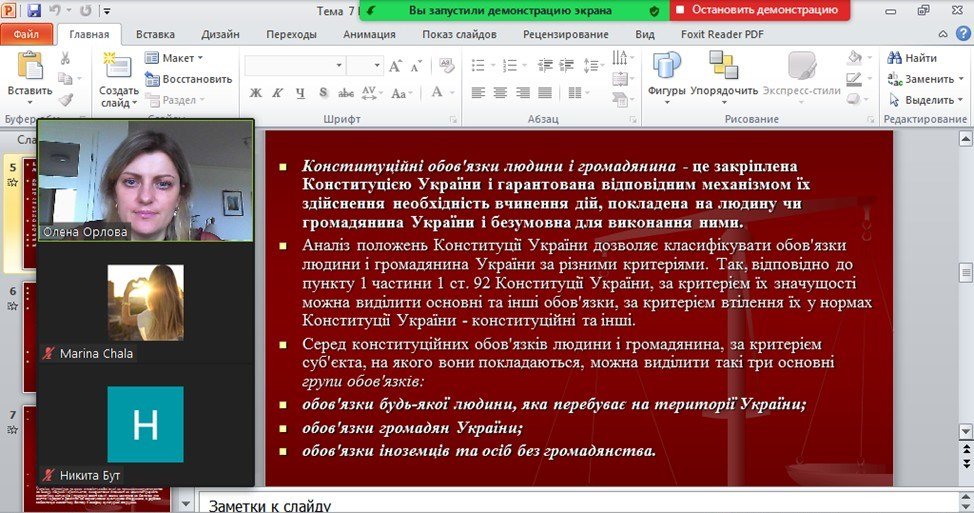Click the shape outline pen icon
Screen dimensions: 974x513
pos(855,79)
